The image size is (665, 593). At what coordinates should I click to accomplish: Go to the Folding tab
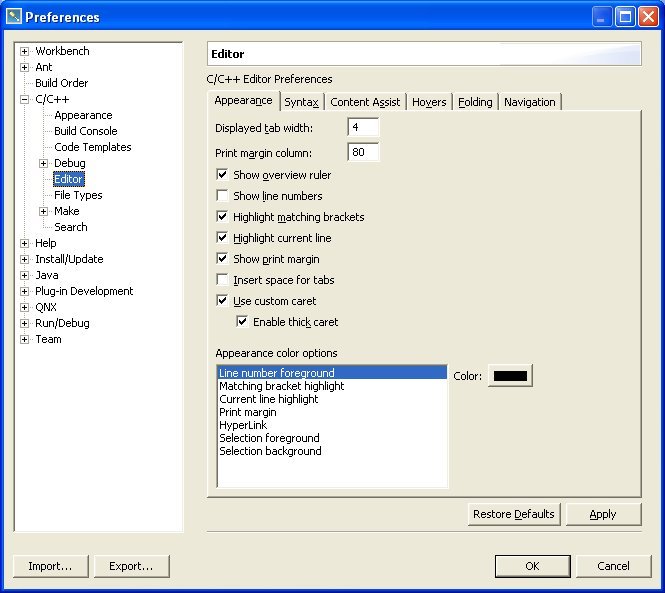coord(475,102)
